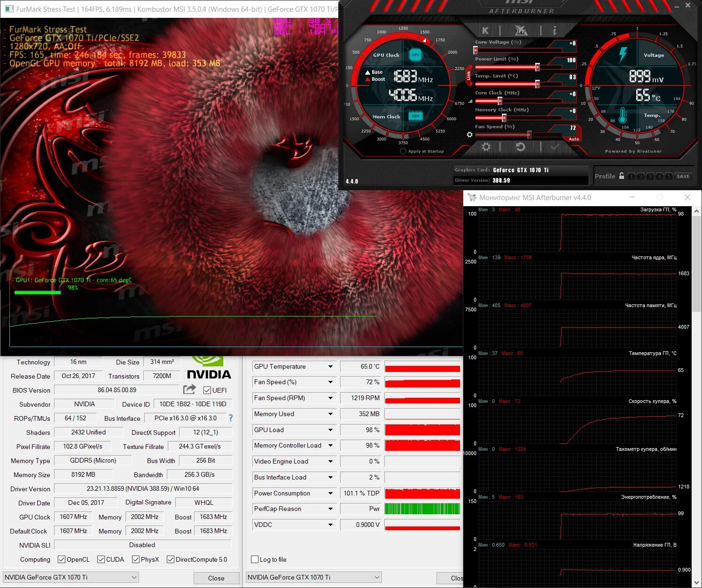Click the Bus Interface question mark icon
Image resolution: width=702 pixels, height=588 pixels.
click(231, 418)
